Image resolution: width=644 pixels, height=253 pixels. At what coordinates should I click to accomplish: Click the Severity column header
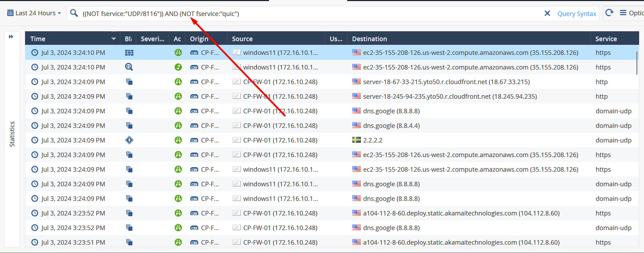pos(153,39)
